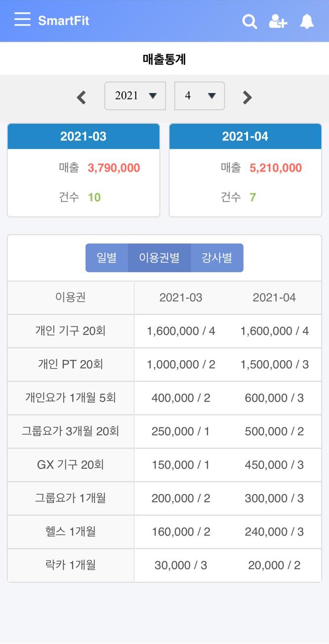329x644 pixels.
Task: Select the 2021-03 summary card header
Action: 83,137
